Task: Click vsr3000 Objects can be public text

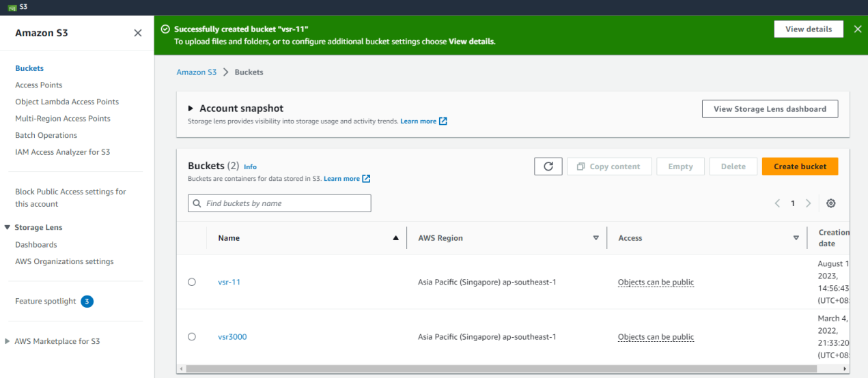Action: click(656, 336)
